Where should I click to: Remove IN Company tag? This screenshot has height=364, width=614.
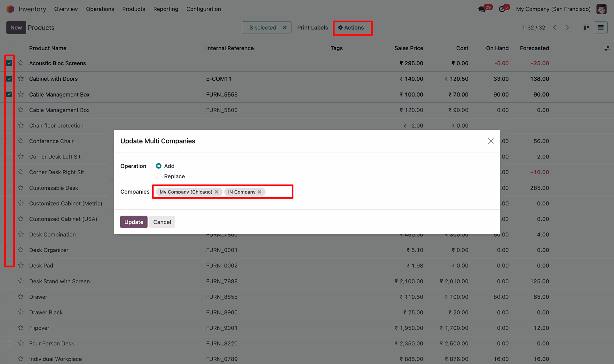tap(259, 192)
